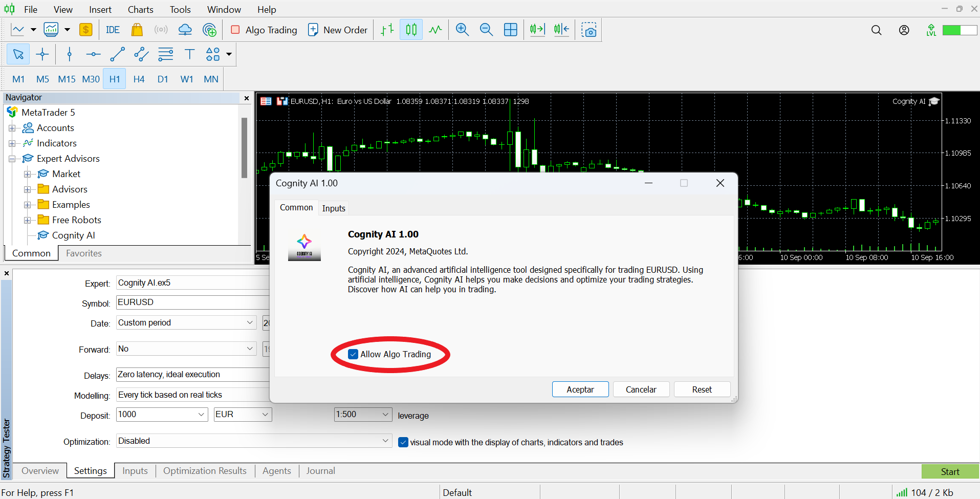Collapse the Expert Advisors tree node
The height and width of the screenshot is (499, 980).
click(12, 159)
